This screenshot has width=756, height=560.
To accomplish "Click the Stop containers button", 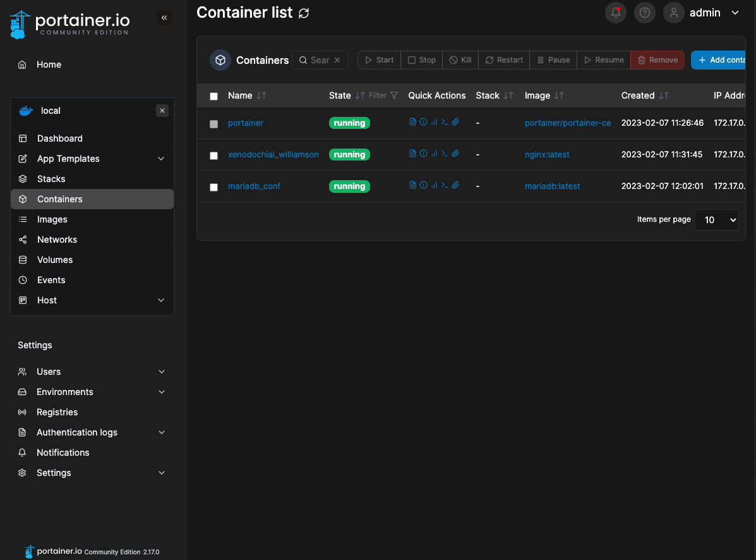I will click(x=421, y=60).
